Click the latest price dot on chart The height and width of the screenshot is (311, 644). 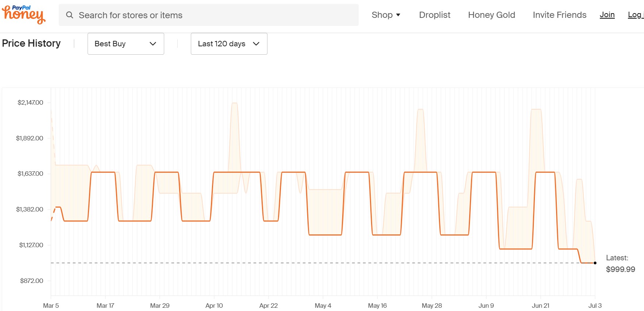point(595,263)
